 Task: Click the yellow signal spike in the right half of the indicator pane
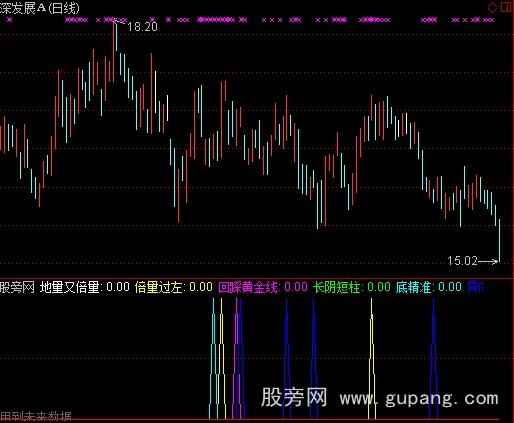tap(372, 358)
